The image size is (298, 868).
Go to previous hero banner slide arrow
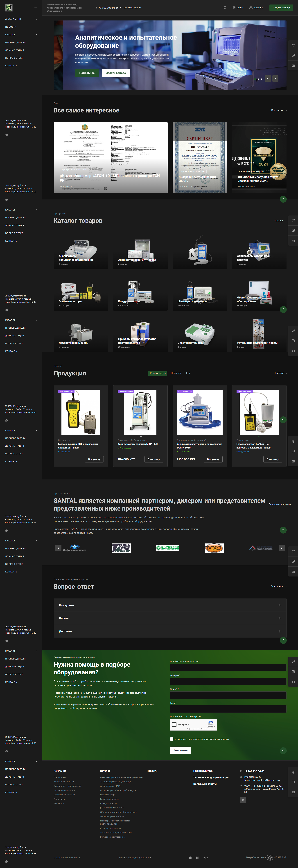click(268, 79)
